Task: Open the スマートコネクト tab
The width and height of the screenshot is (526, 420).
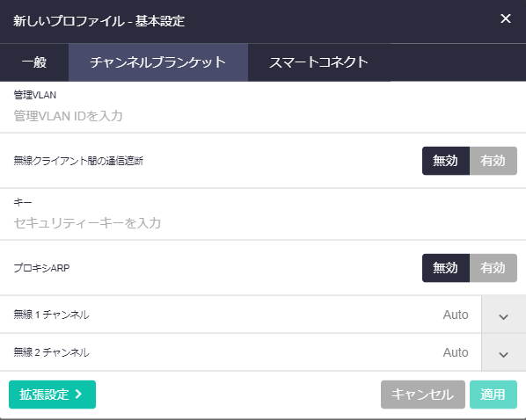Action: click(319, 62)
